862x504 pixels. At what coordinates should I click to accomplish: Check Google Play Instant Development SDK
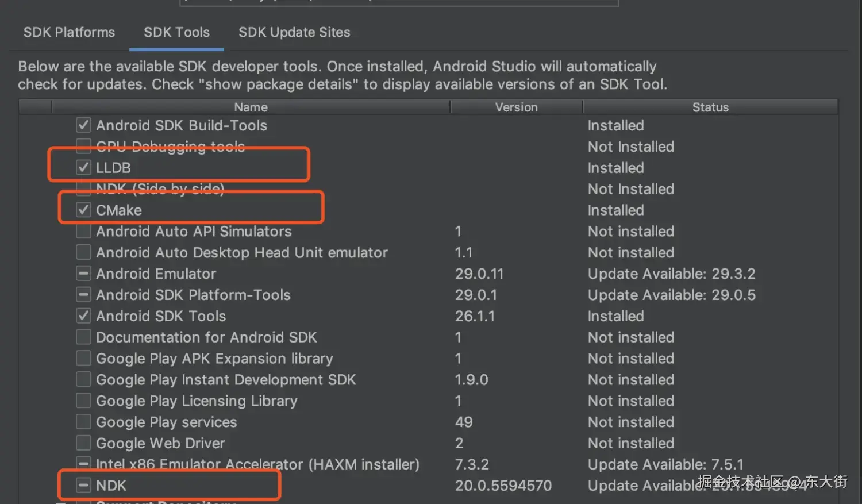pyautogui.click(x=84, y=380)
